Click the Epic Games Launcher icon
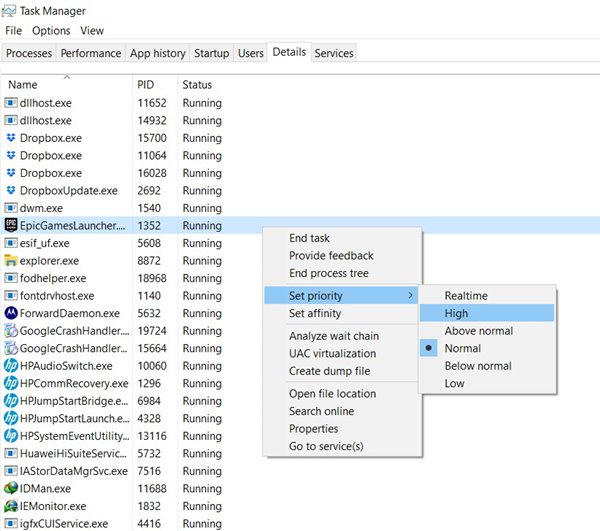 [x=11, y=225]
